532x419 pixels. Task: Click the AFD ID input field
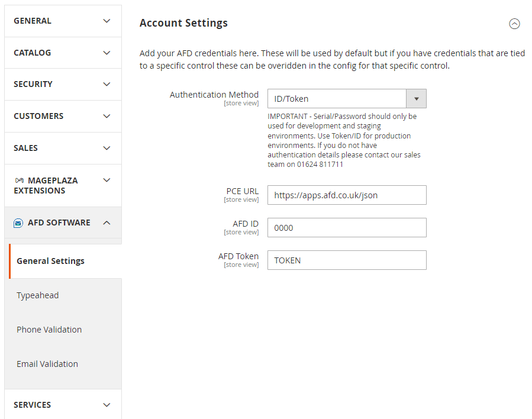[x=347, y=228]
